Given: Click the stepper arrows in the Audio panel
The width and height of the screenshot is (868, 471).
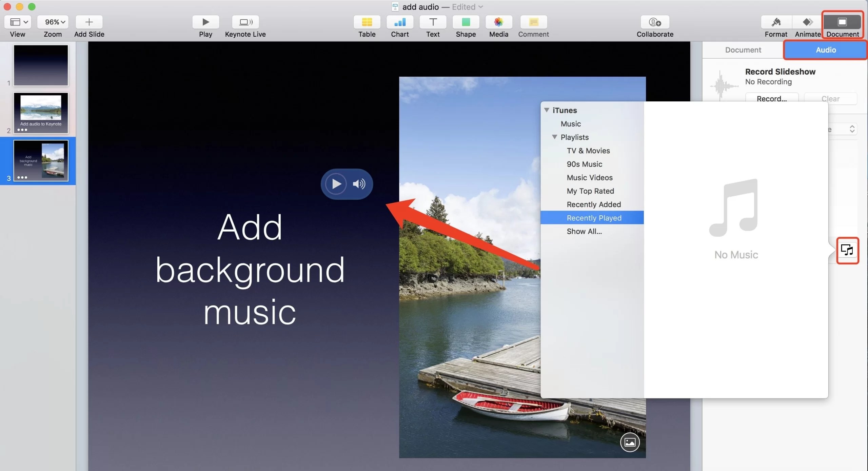Looking at the screenshot, I should click(852, 129).
